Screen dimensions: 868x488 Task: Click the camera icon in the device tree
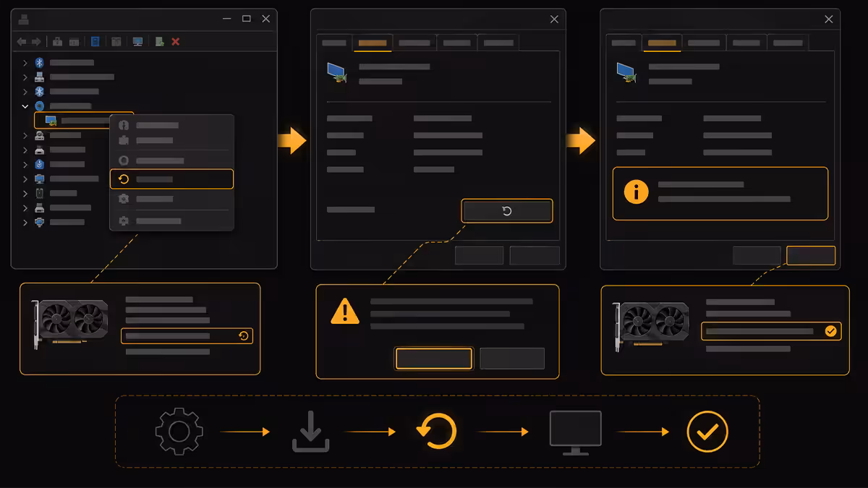40,135
